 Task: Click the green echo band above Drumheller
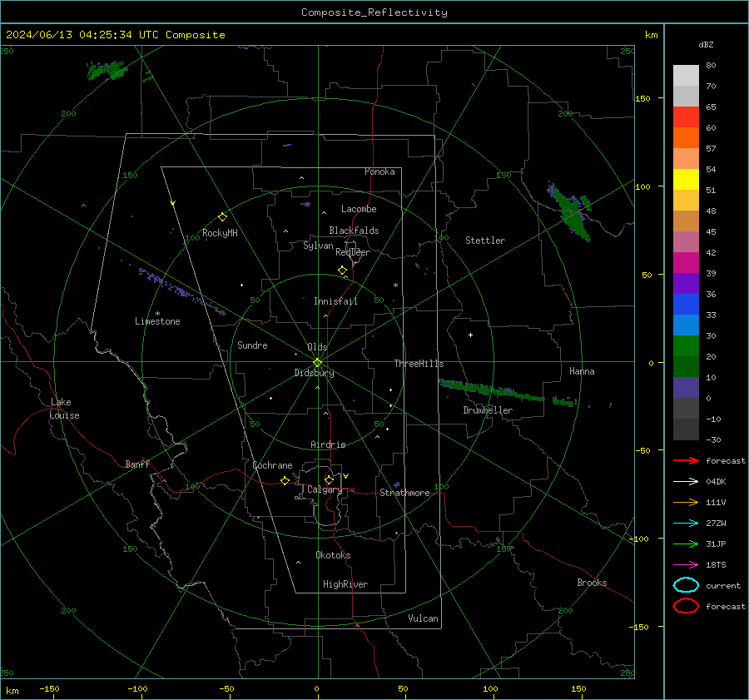pyautogui.click(x=491, y=390)
